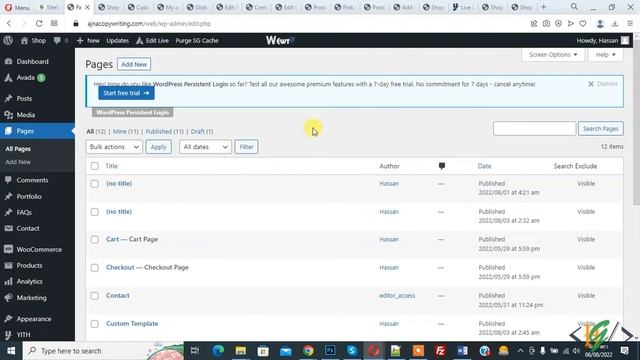Check the first (no title) page checkbox
This screenshot has height=360, width=640.
coord(95,184)
